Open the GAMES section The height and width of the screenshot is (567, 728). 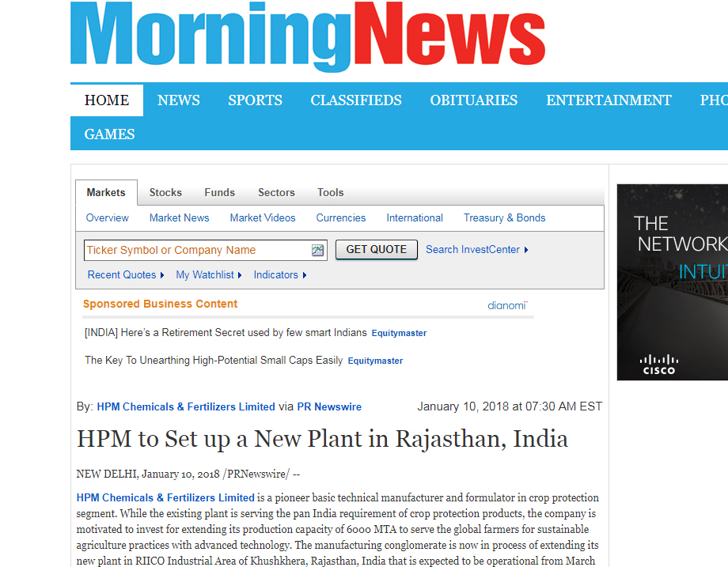109,134
